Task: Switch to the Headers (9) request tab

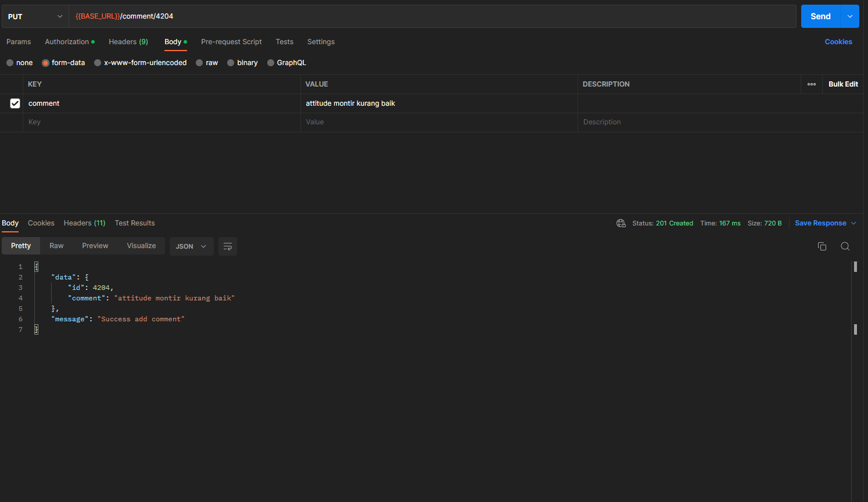Action: pyautogui.click(x=128, y=41)
